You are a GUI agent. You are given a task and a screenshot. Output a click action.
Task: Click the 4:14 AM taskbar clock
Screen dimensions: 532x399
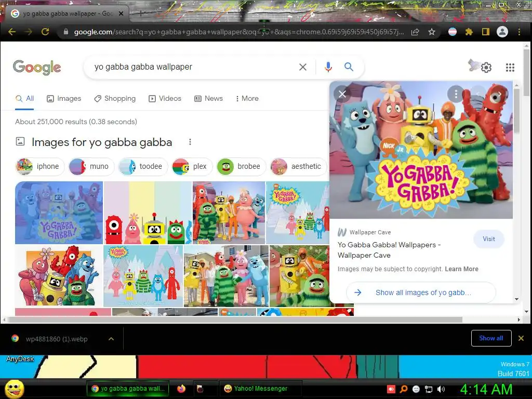coord(486,389)
